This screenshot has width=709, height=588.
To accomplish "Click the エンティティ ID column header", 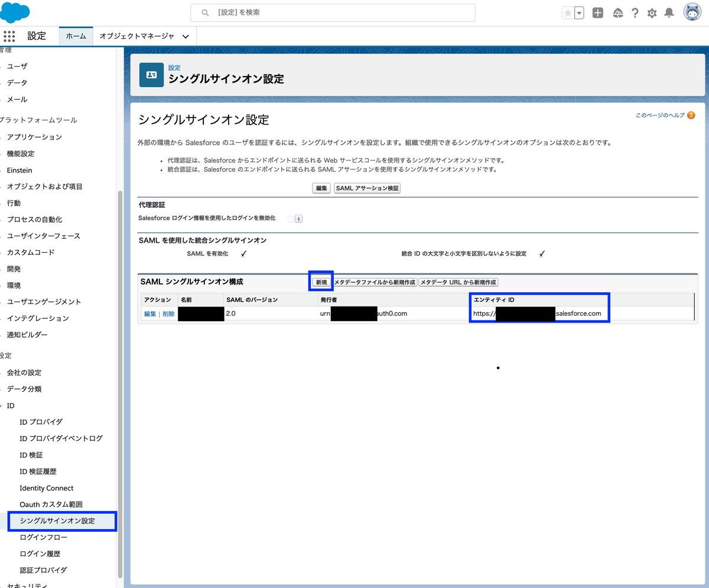I will click(x=494, y=300).
